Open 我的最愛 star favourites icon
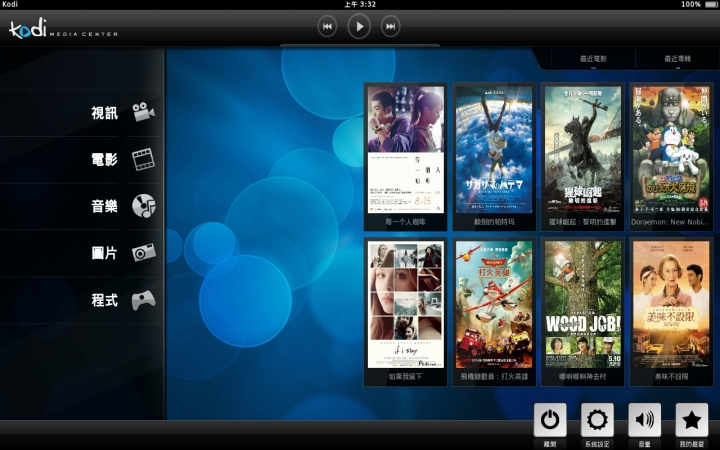 [x=692, y=420]
